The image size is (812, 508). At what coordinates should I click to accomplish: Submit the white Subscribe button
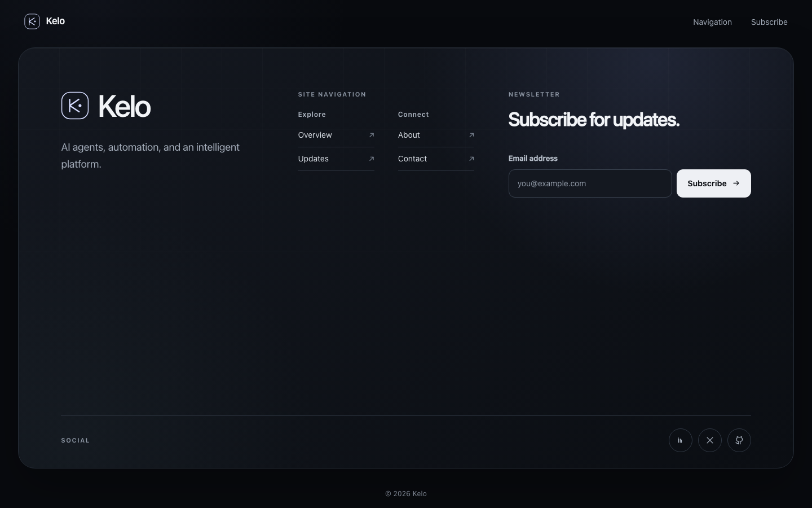tap(714, 183)
